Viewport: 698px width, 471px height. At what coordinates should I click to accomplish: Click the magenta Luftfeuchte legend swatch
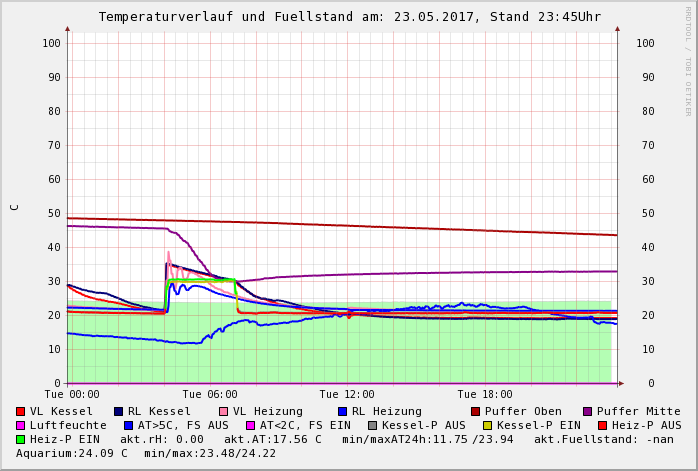[21, 425]
